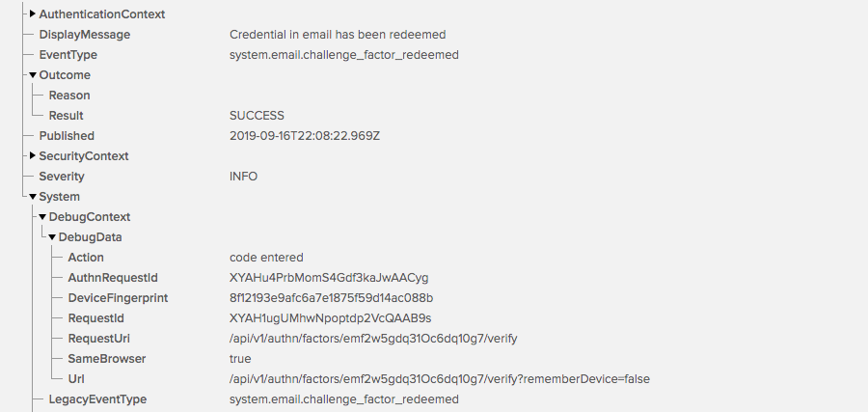Select the DisplayMessage field

point(85,35)
